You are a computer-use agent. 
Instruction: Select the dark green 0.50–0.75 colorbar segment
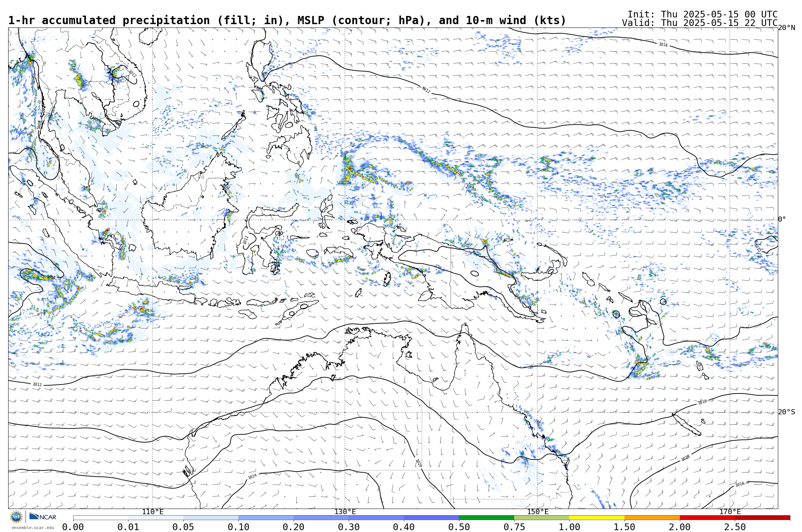tap(486, 518)
